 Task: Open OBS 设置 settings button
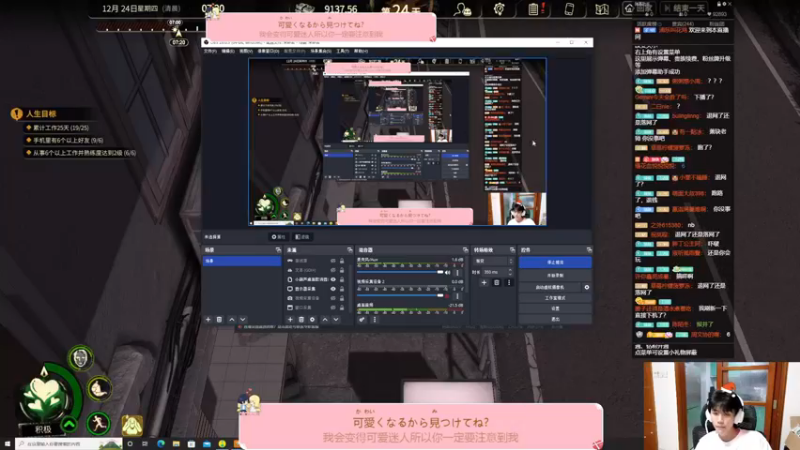point(555,309)
